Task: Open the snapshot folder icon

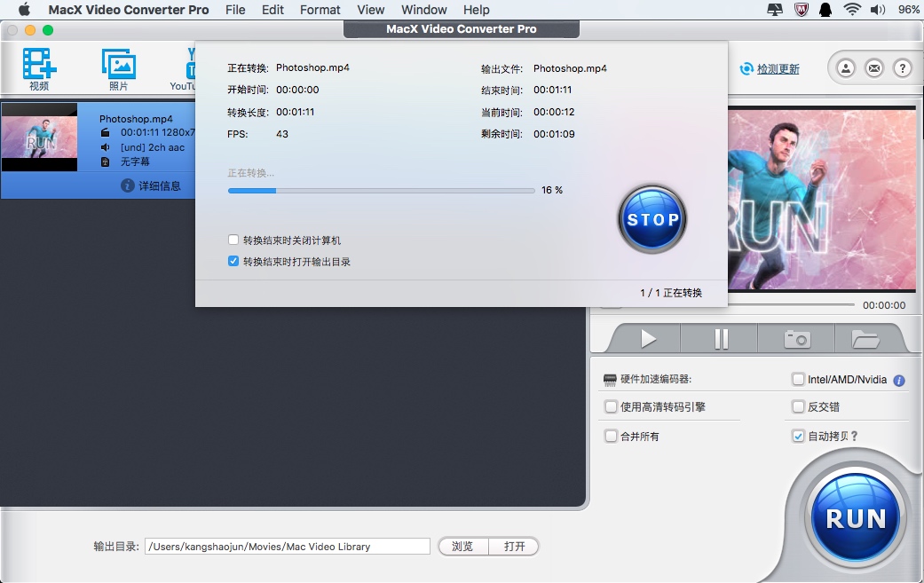Action: (x=865, y=339)
